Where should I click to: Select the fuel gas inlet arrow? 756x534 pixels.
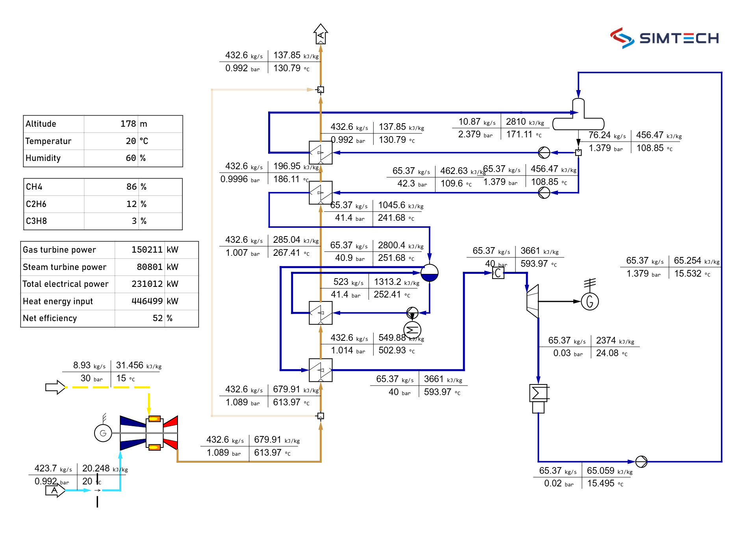point(55,387)
